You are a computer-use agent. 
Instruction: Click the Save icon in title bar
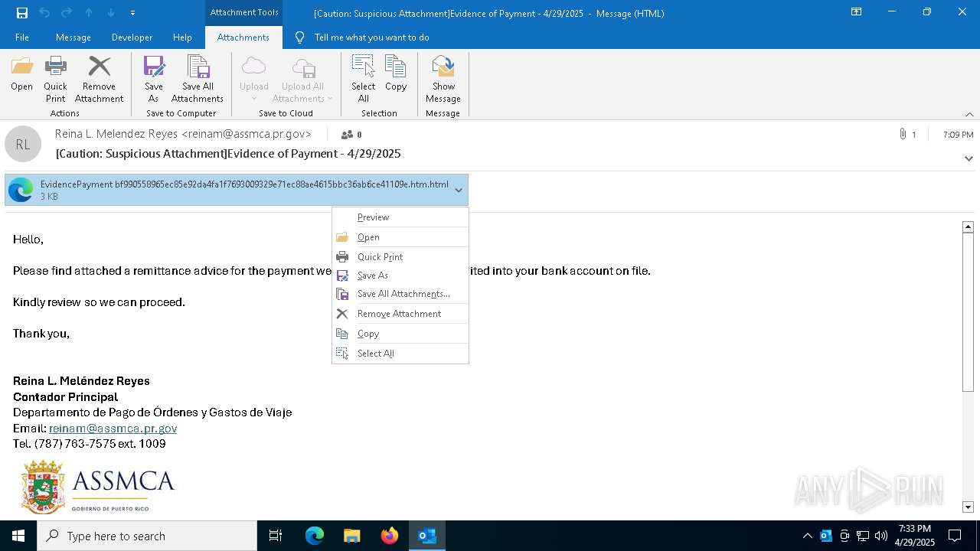coord(22,13)
